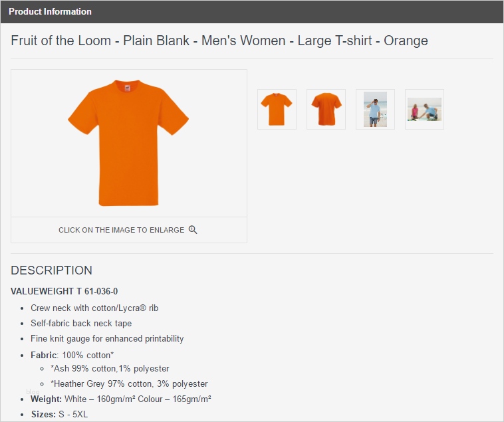Viewport: 504px width, 422px height.
Task: Click the bold Sizes label
Action: 43,414
